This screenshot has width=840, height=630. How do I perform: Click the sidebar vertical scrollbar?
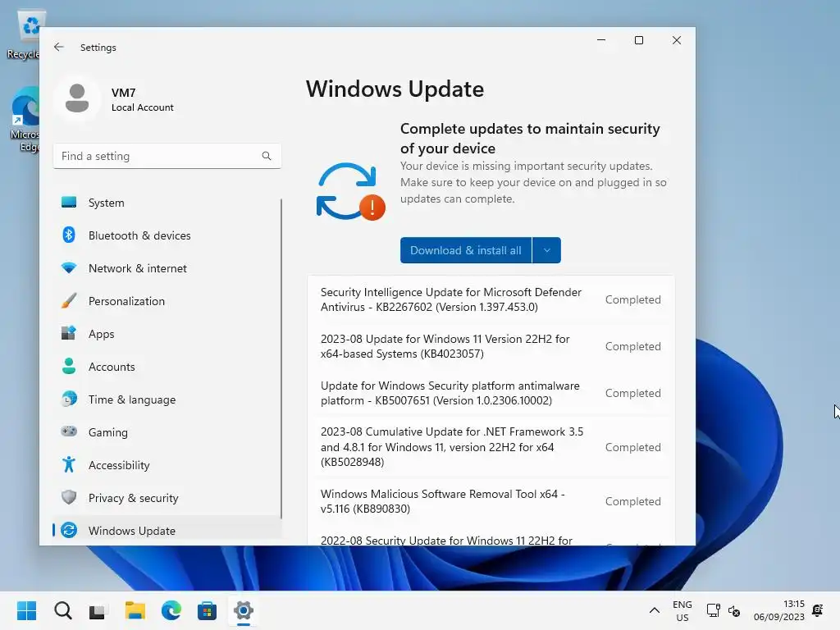point(281,358)
